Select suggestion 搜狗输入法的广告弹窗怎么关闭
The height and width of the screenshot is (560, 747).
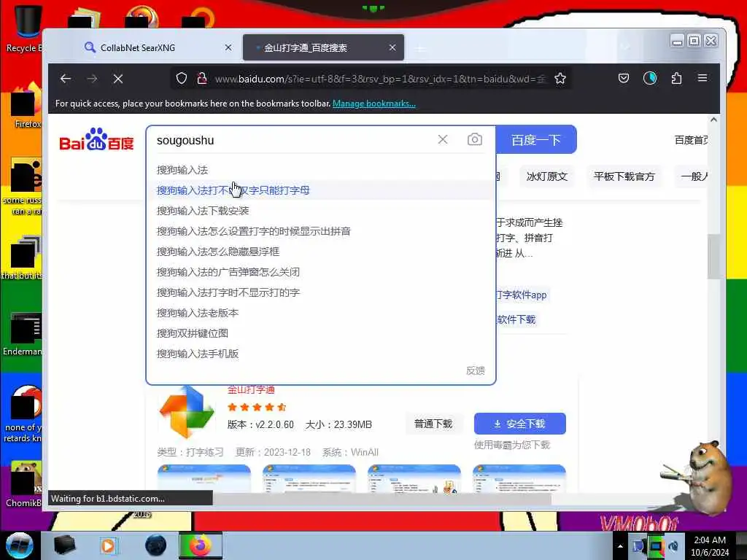(320, 273)
